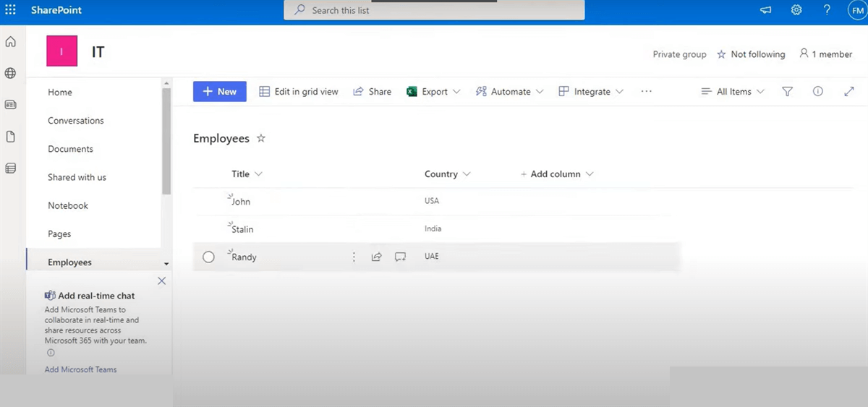The image size is (868, 407).
Task: Open the filter pane funnel icon
Action: tap(788, 92)
